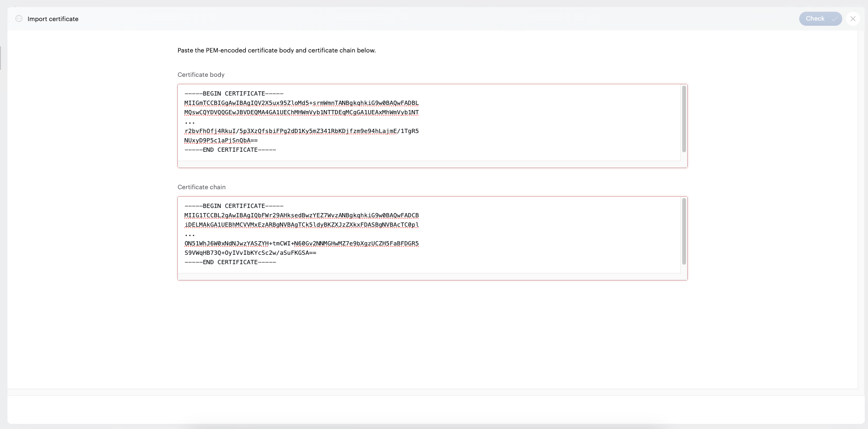Click the globe icon beside Import certificate
This screenshot has width=868, height=429.
click(19, 19)
